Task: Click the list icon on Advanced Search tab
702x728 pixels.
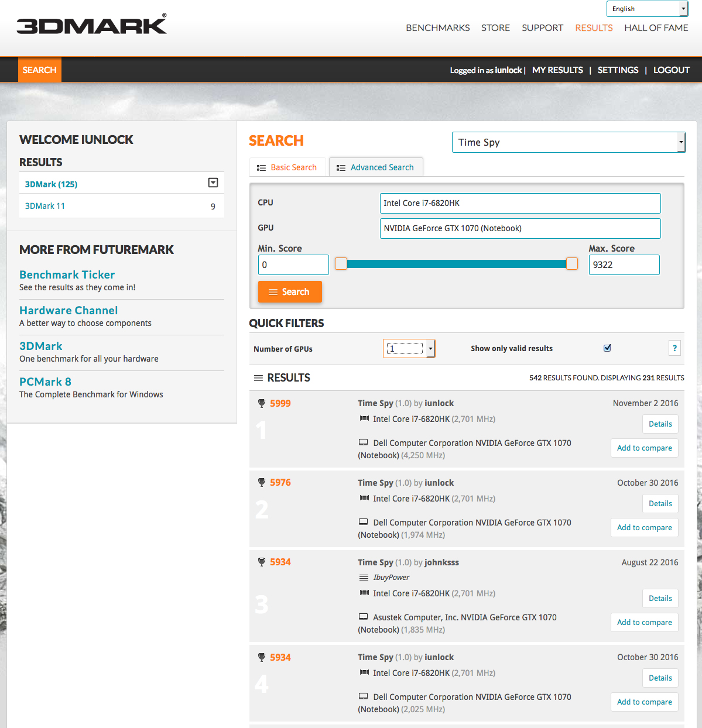Action: point(341,168)
